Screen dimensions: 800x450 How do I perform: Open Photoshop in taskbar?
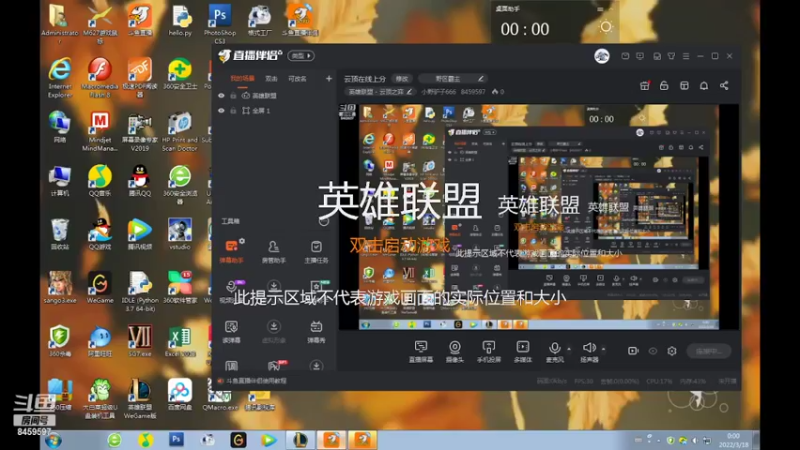(177, 439)
